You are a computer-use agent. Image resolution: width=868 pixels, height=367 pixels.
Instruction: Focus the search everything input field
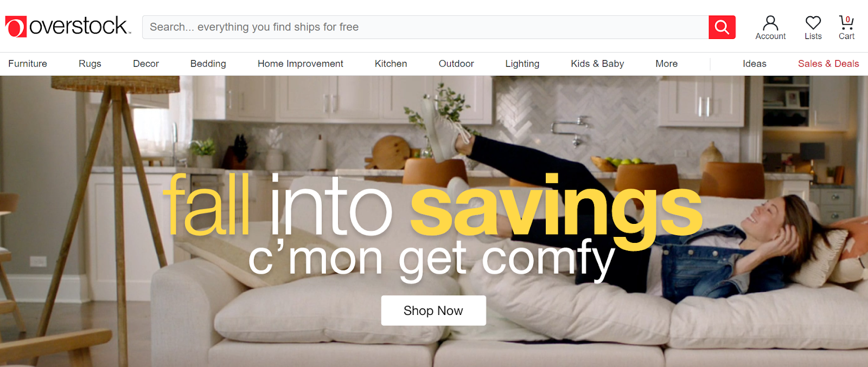coord(425,27)
